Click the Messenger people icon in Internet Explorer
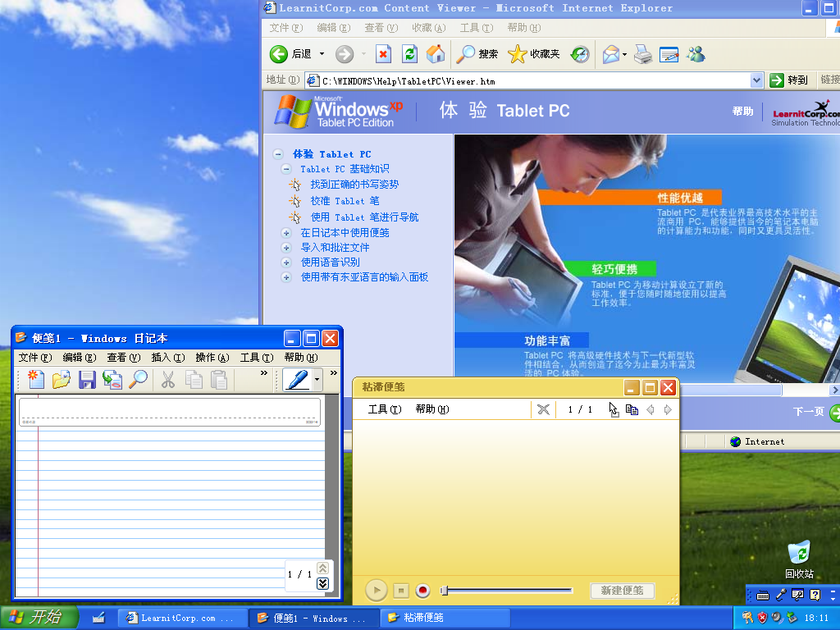The image size is (840, 630). 696,54
